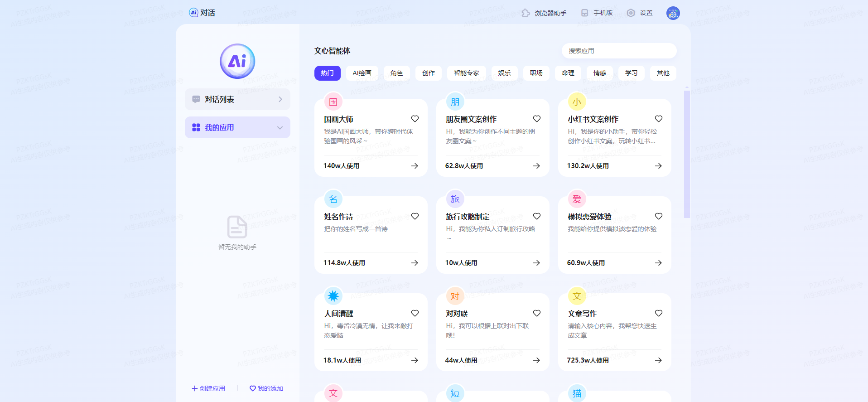
Task: Click the browser assistant puzzle icon
Action: (x=526, y=13)
